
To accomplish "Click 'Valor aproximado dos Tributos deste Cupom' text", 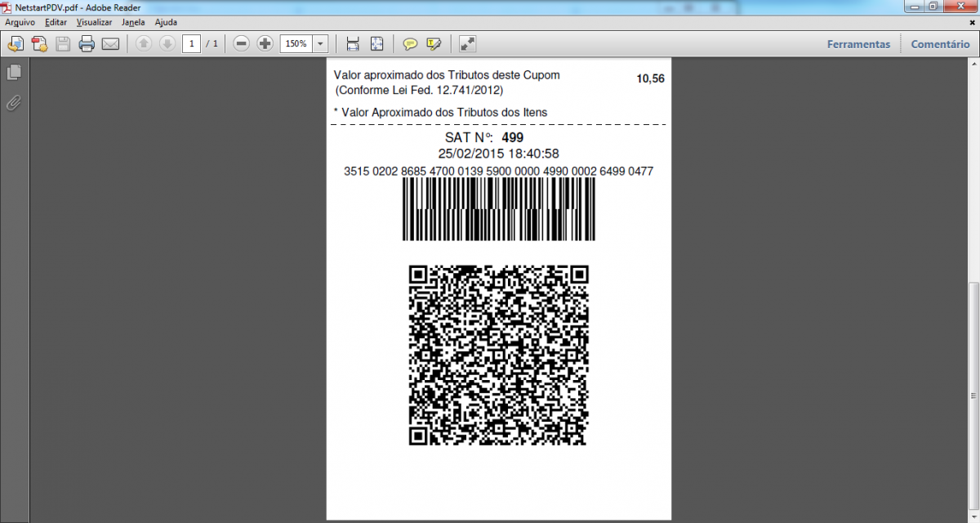I will point(447,75).
